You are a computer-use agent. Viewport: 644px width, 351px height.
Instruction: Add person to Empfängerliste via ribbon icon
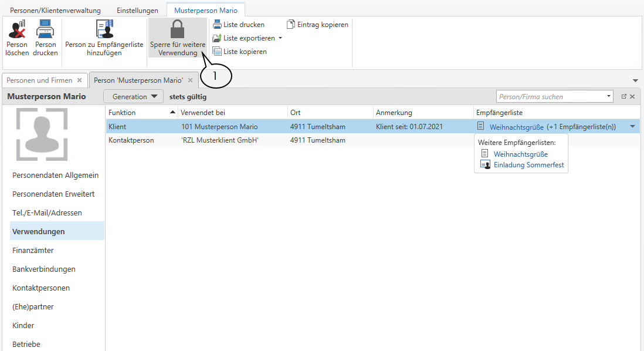coord(104,29)
